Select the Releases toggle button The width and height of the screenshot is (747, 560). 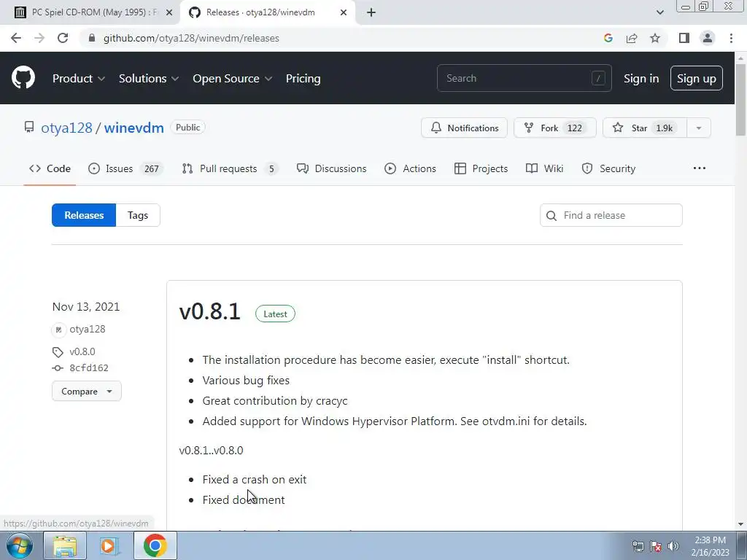pyautogui.click(x=84, y=215)
